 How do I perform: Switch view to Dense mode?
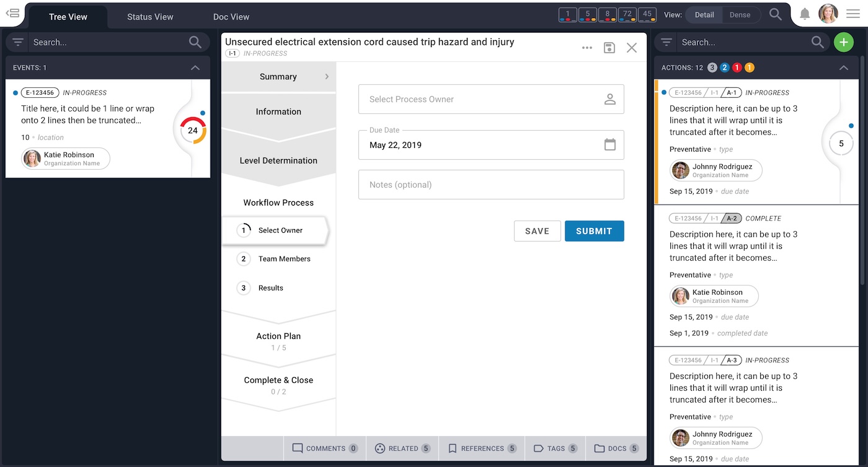coord(740,15)
